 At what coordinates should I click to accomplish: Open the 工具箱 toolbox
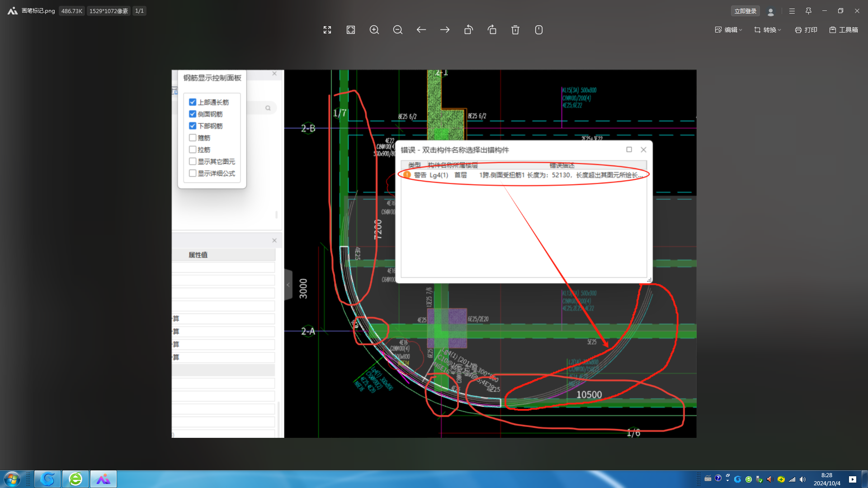[844, 30]
